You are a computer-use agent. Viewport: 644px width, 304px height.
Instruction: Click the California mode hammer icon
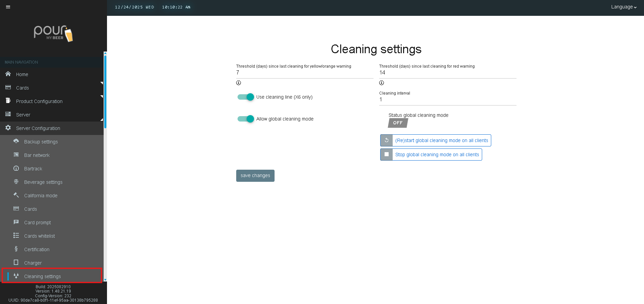16,195
